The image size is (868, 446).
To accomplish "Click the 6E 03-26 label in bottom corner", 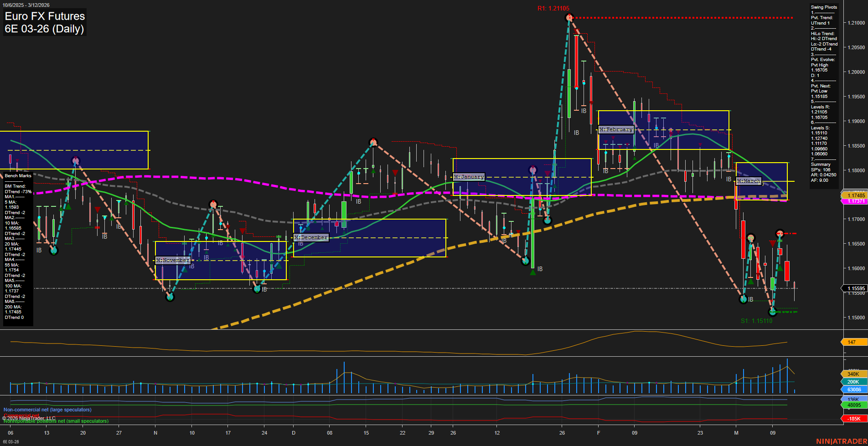I will pyautogui.click(x=11, y=442).
